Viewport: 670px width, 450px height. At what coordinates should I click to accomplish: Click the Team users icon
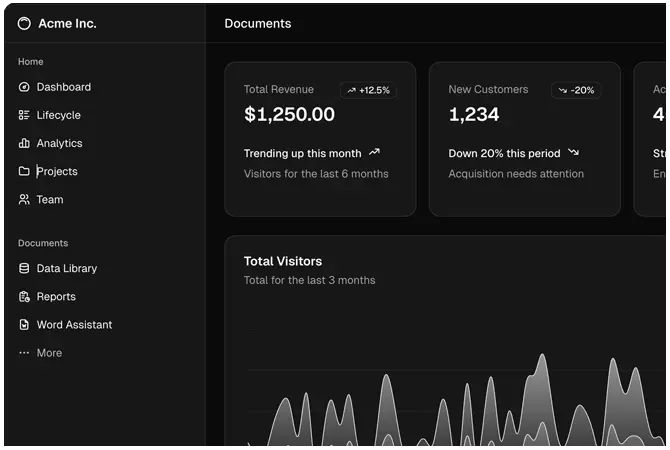click(x=24, y=199)
